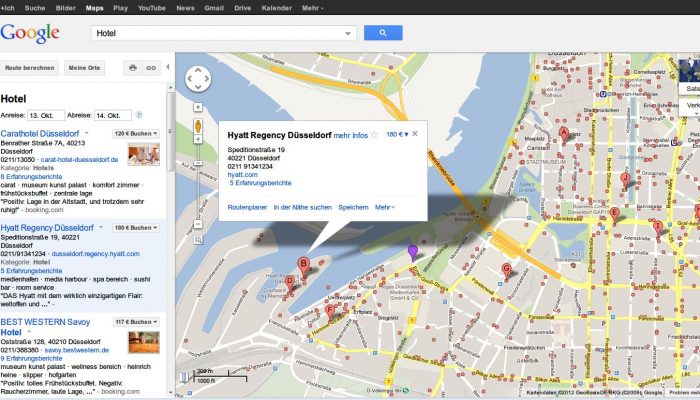
Task: Select map marker D
Action: 290,284
